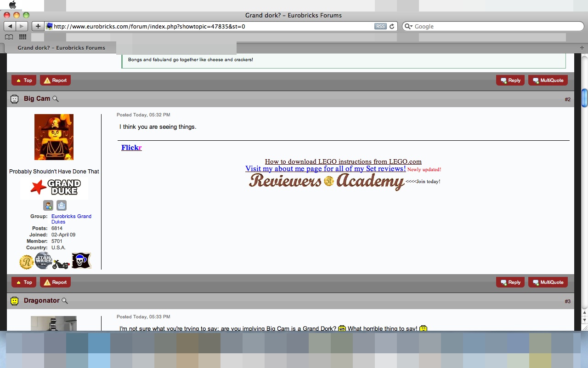
Task: Open the send-message envelope icon in Big Cam's profile
Action: [x=61, y=205]
